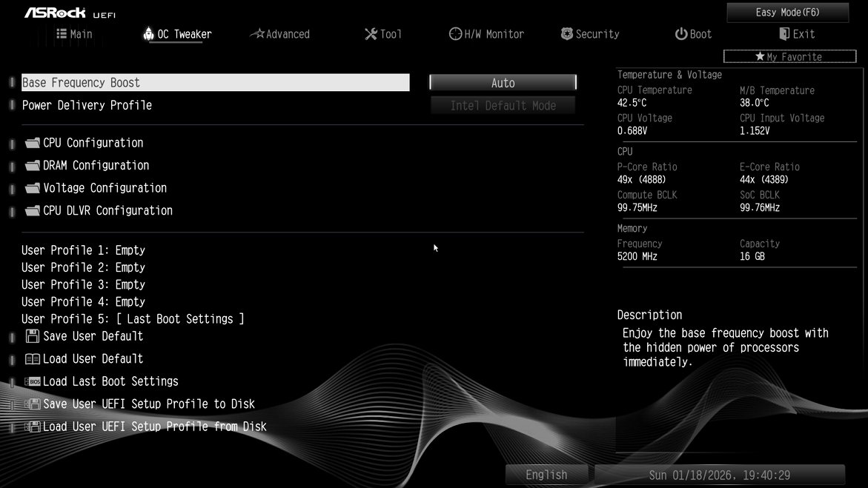Click the power symbol icon beside Boot

pyautogui.click(x=680, y=33)
